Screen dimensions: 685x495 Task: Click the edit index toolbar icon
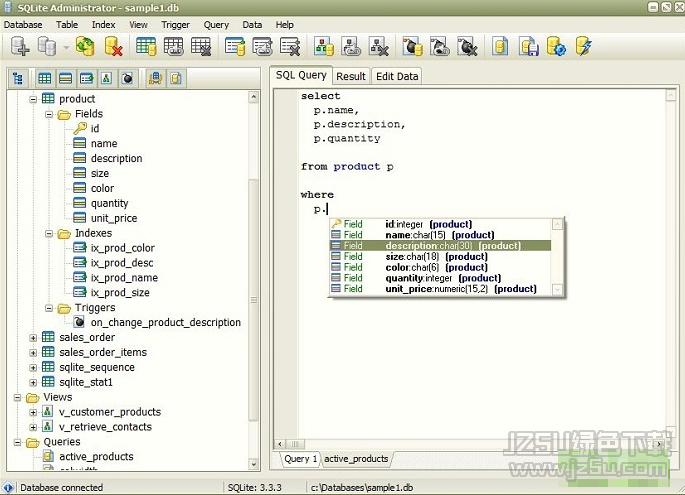click(263, 46)
